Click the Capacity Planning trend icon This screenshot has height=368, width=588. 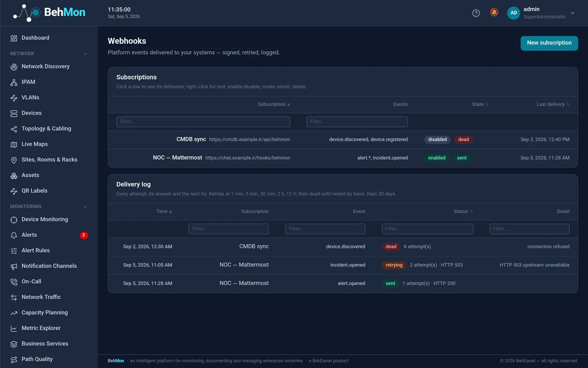(x=14, y=313)
